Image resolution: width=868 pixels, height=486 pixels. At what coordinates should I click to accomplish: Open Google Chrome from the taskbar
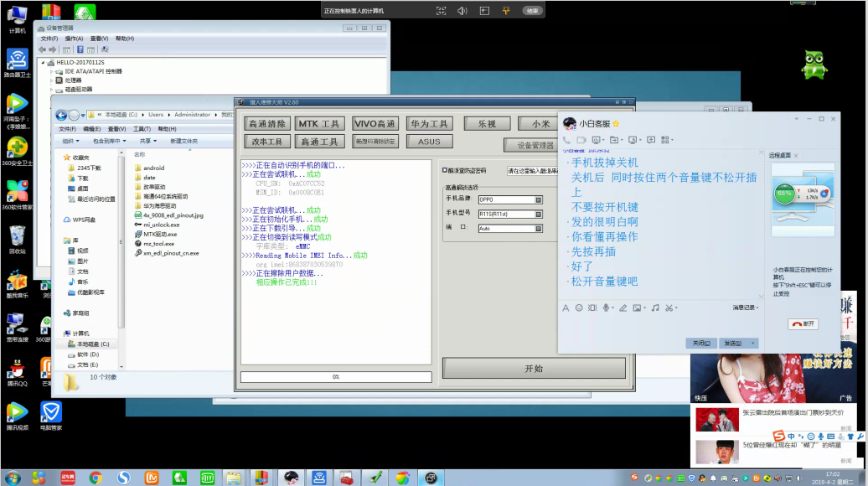tap(96, 478)
